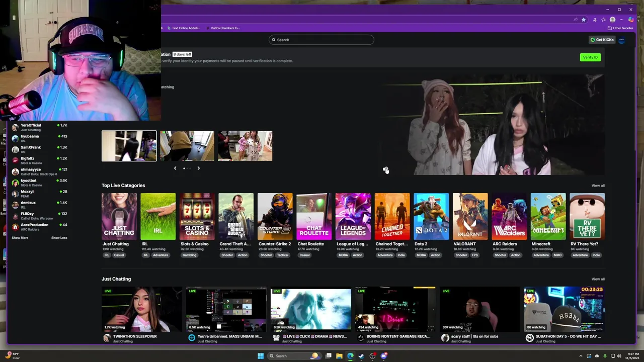This screenshot has height=362, width=644.
Task: Open SamXFrank channel in sidebar
Action: [x=39, y=149]
